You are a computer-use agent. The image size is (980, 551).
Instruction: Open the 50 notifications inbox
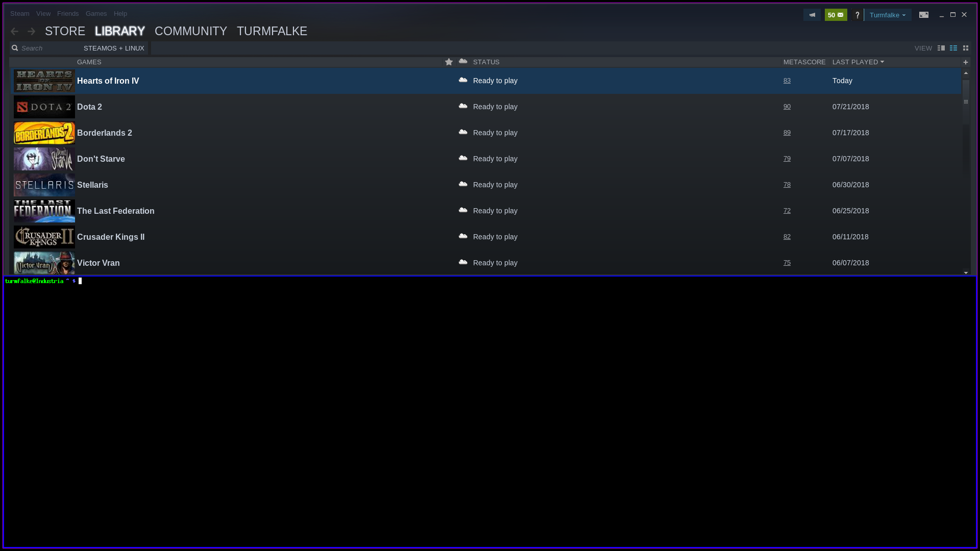coord(836,15)
